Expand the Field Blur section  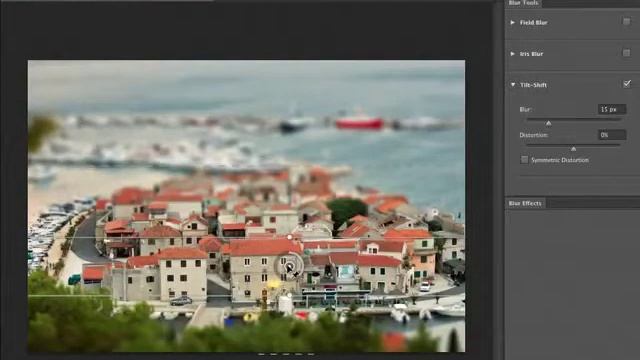click(x=513, y=22)
